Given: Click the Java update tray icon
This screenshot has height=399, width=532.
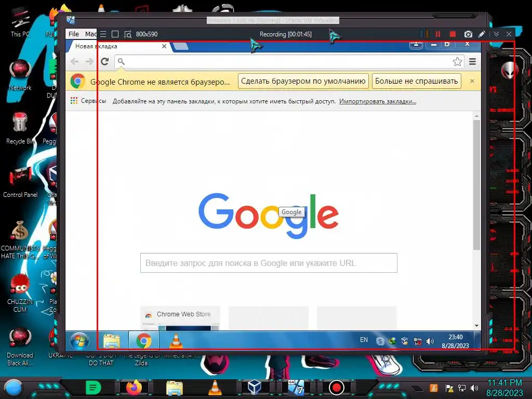Looking at the screenshot, I should click(x=433, y=388).
